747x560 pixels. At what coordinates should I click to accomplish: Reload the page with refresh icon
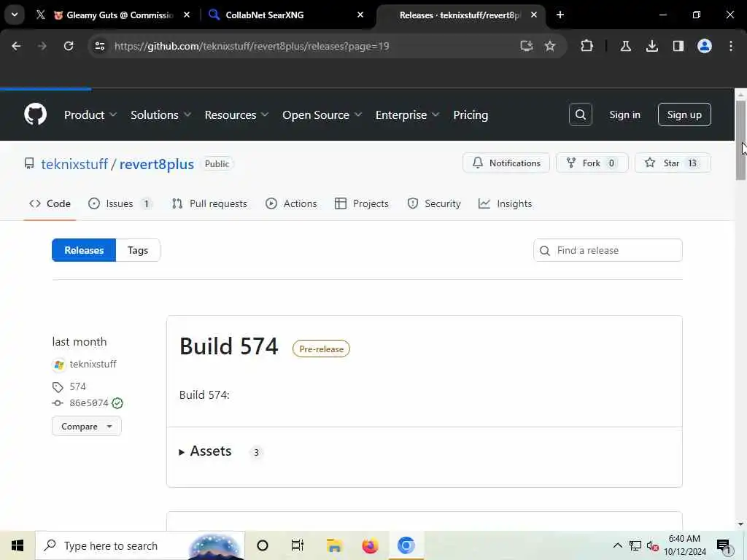[69, 46]
